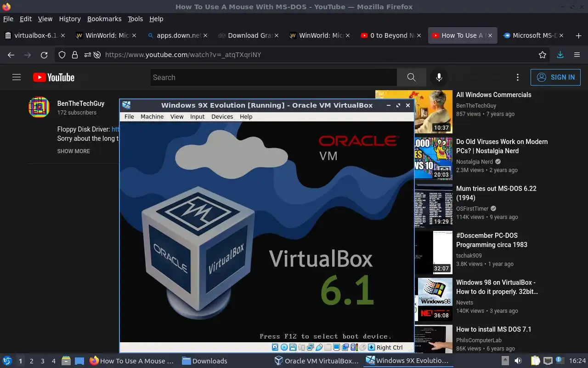Go back to previous page
The image size is (588, 368).
(11, 55)
